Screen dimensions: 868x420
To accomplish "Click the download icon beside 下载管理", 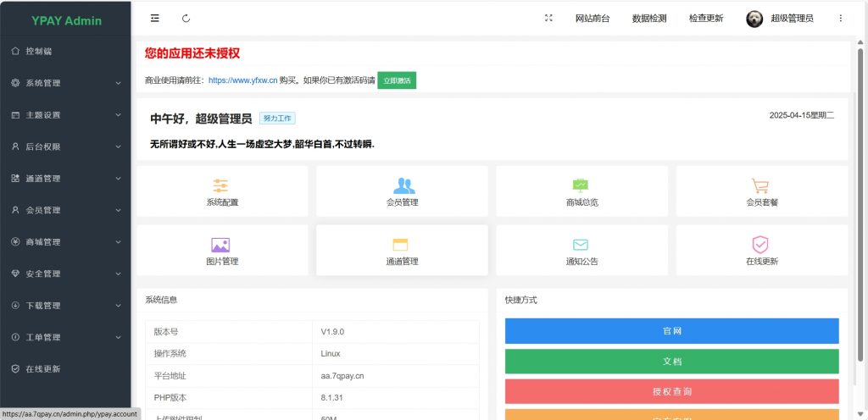I will point(15,306).
